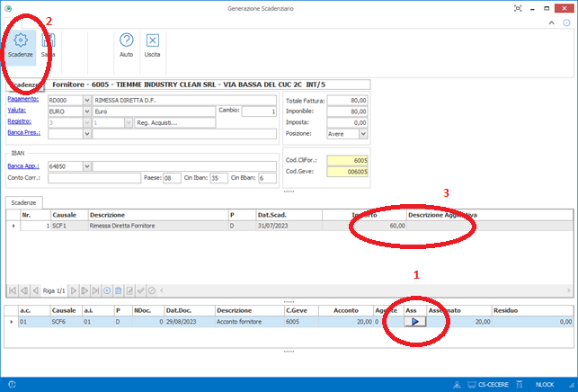Collapse the ribbon with the caret icon
578x392 pixels.
[551, 22]
